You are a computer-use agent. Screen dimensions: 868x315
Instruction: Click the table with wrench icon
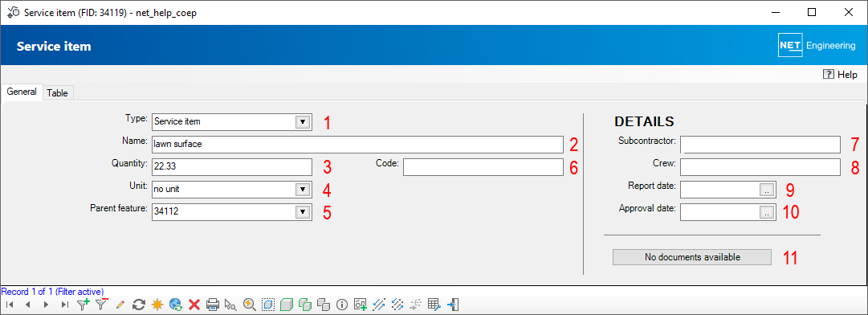[x=434, y=304]
